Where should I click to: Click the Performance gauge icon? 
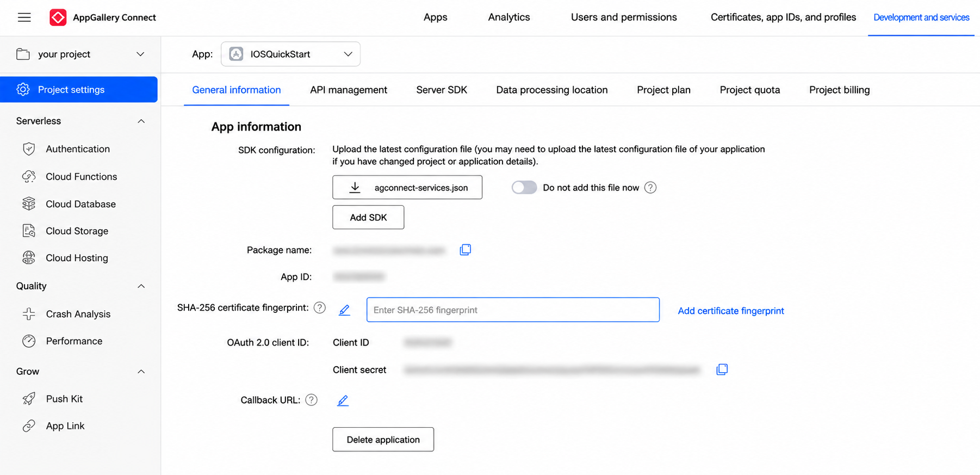pos(29,341)
